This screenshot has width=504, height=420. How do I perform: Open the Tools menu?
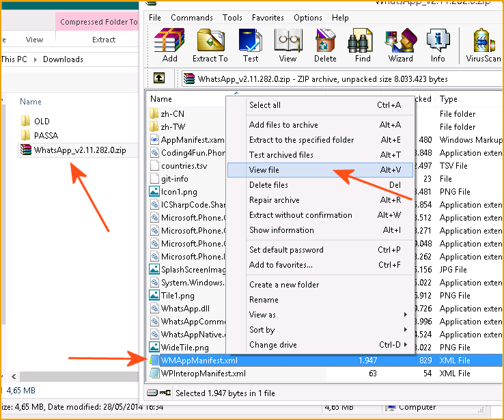[x=232, y=18]
